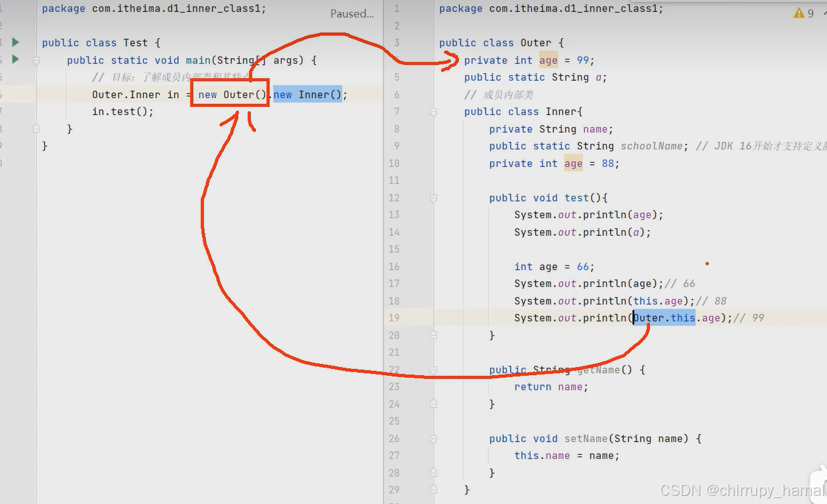Collapse the getName() method fold marker
The width and height of the screenshot is (827, 504).
[434, 370]
